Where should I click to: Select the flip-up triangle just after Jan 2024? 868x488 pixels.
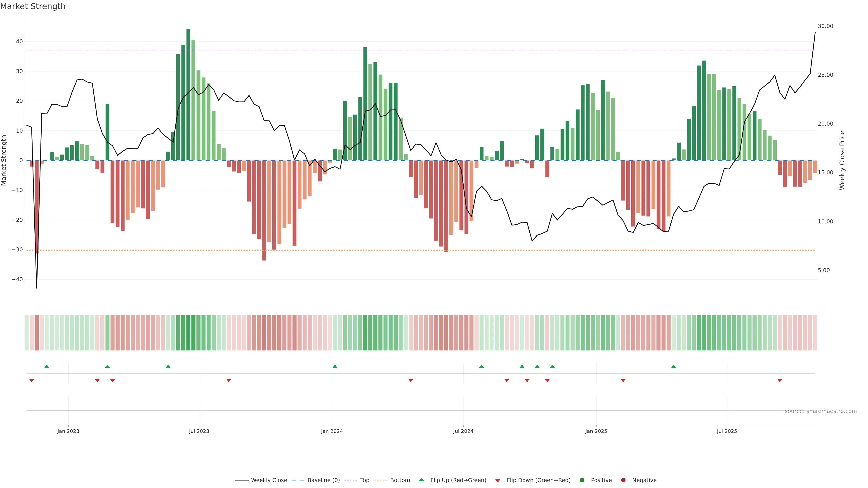click(335, 366)
